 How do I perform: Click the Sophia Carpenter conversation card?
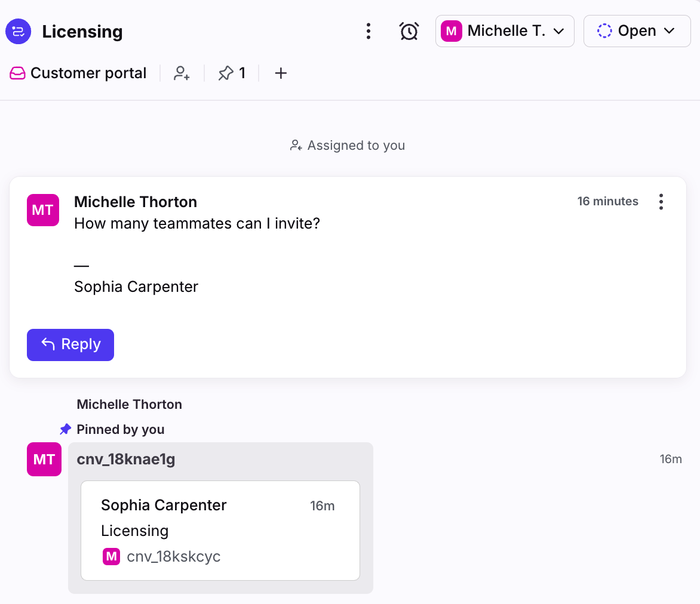[220, 530]
